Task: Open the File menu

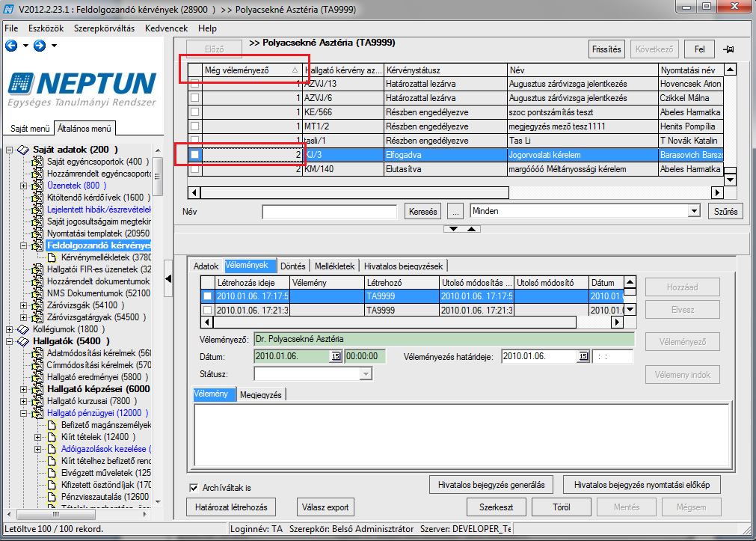Action: coord(11,28)
